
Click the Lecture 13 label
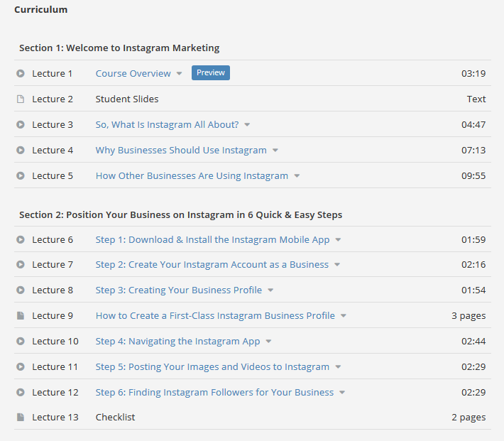55,417
